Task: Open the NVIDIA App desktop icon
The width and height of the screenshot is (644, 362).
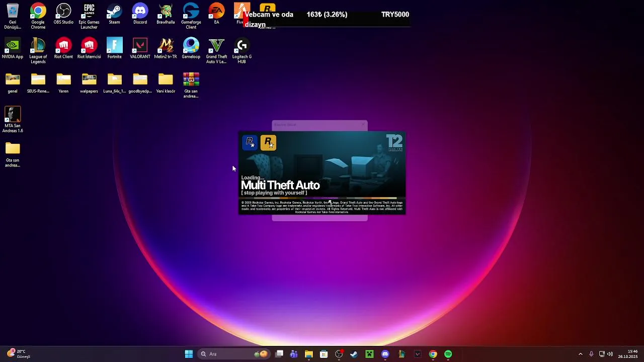Action: pos(13,48)
